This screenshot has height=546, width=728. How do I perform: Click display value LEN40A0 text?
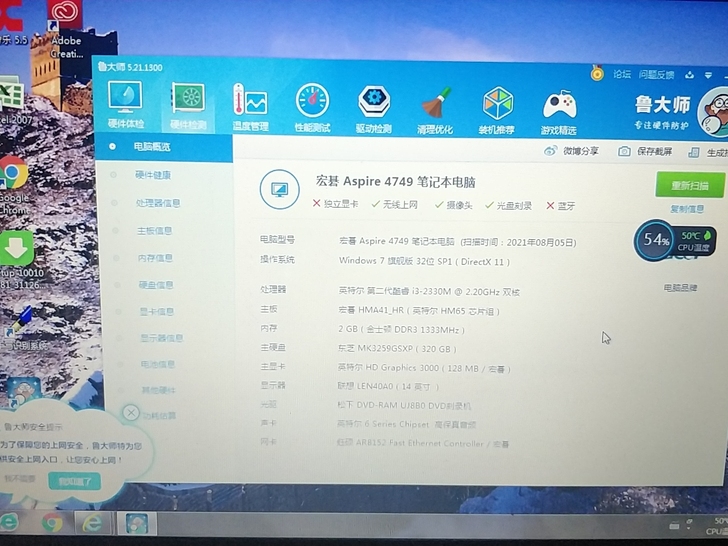click(388, 386)
